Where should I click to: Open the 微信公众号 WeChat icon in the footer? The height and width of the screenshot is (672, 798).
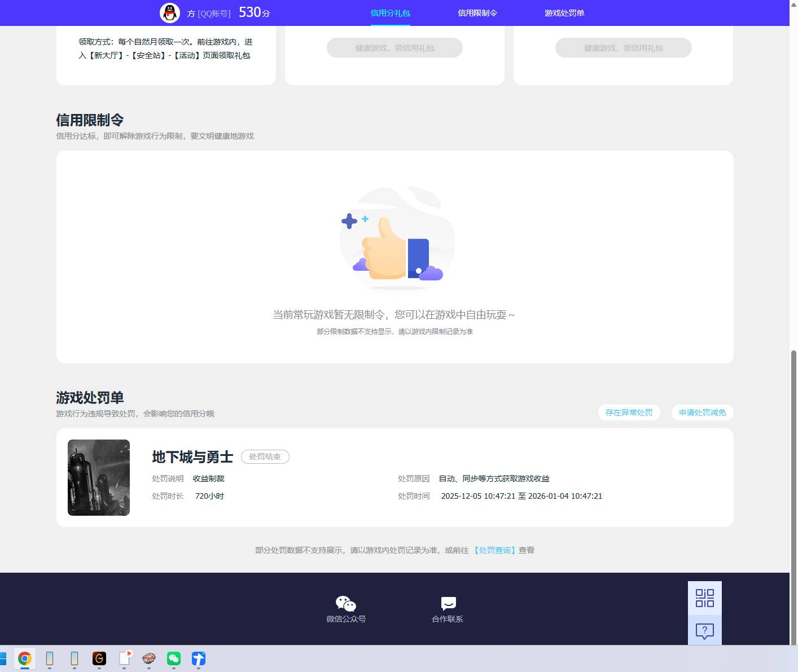click(x=345, y=603)
